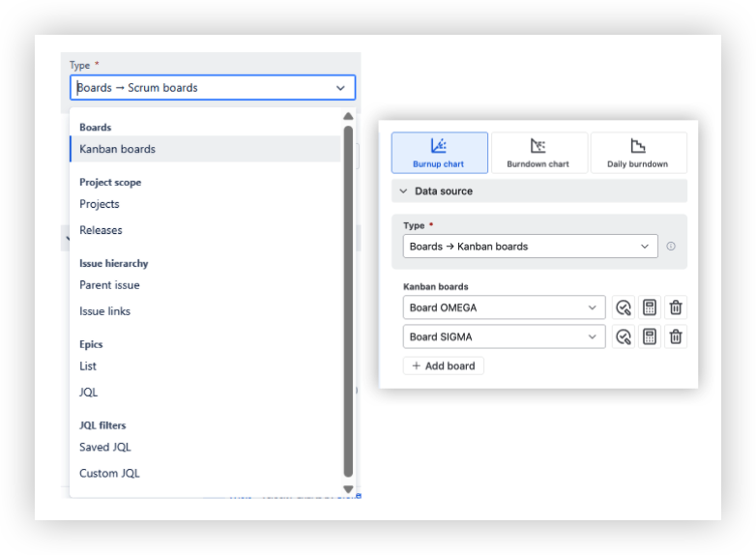The image size is (756, 555).
Task: Click calculator icon for Board SIGMA
Action: pos(650,336)
